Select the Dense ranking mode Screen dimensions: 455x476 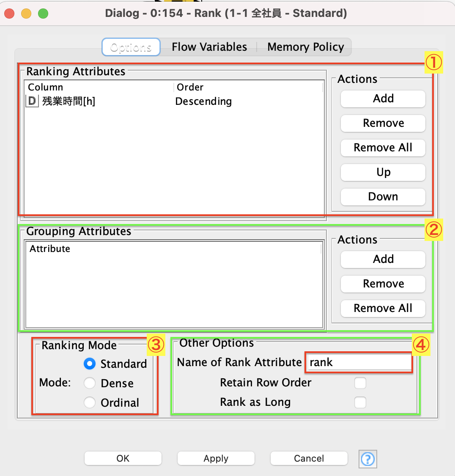(x=90, y=383)
